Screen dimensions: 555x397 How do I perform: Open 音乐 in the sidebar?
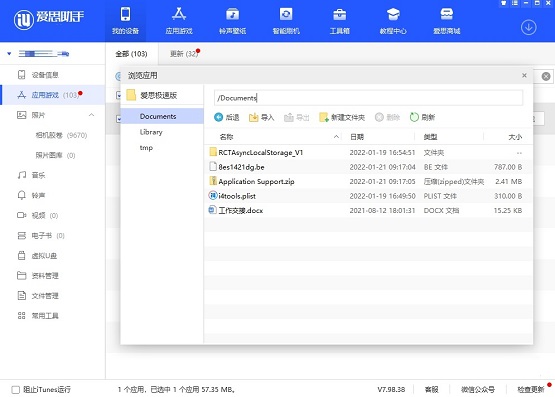click(52, 175)
